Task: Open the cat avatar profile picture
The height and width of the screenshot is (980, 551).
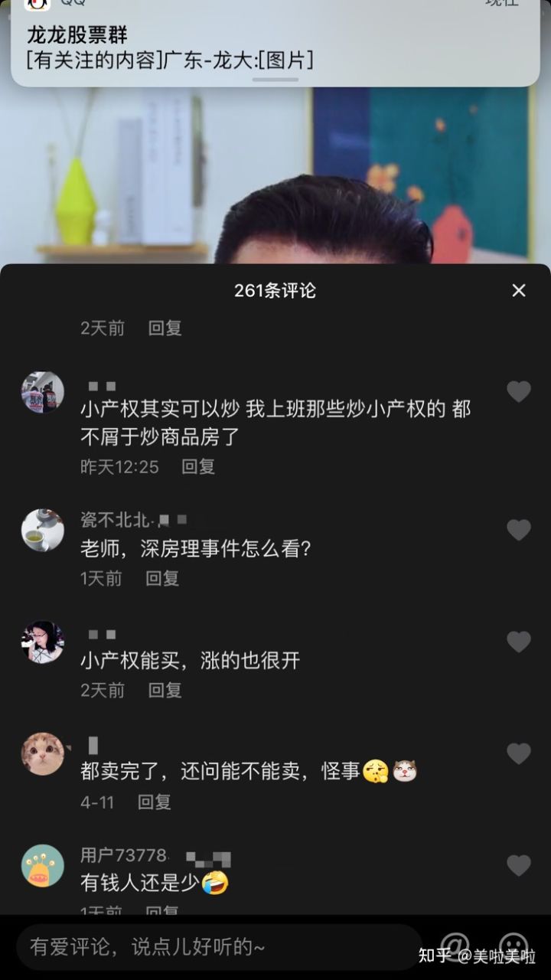Action: pyautogui.click(x=42, y=753)
